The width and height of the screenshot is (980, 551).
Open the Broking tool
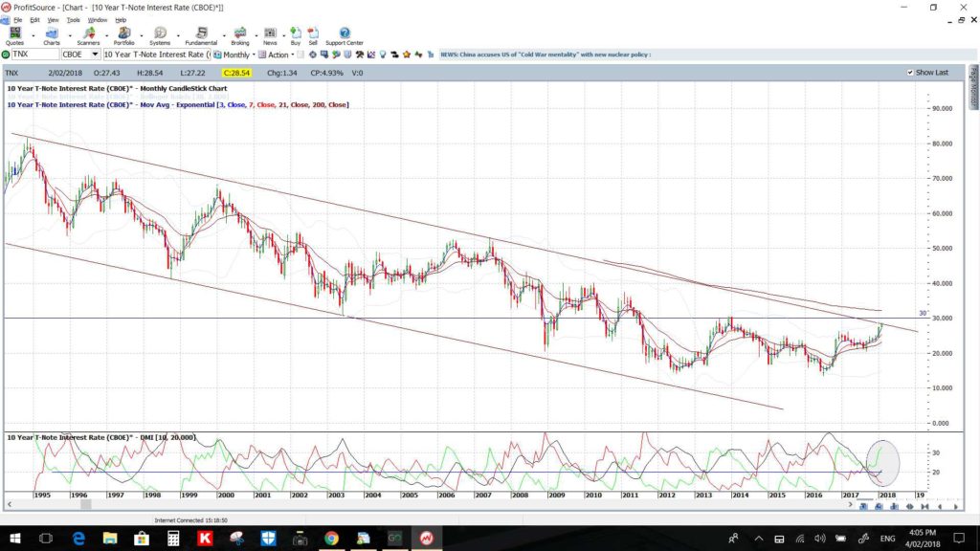tap(240, 36)
